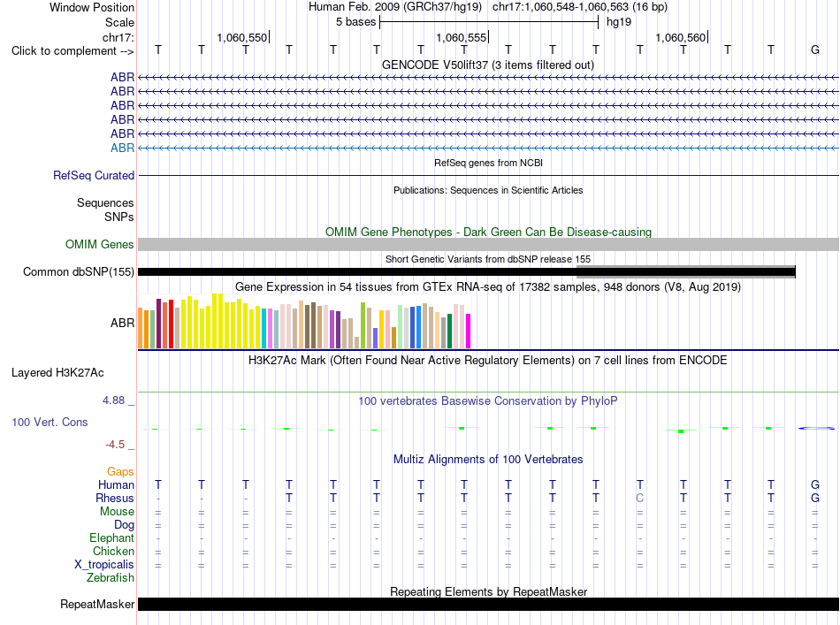Click the dark red GTEx expression bar
The height and width of the screenshot is (625, 840).
(x=158, y=324)
